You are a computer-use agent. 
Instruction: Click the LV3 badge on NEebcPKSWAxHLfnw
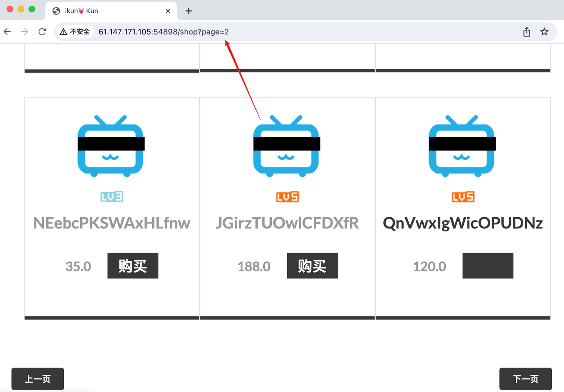pos(112,197)
